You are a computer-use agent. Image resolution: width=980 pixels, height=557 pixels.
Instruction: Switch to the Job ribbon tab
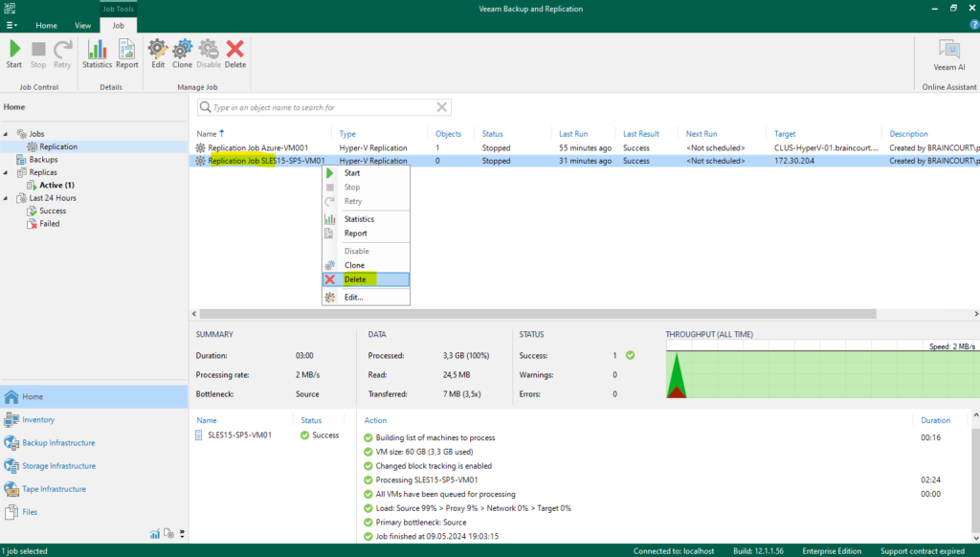click(x=118, y=26)
